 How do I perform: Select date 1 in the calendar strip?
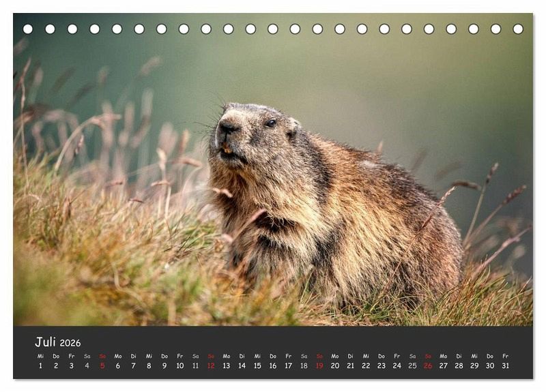click(40, 365)
